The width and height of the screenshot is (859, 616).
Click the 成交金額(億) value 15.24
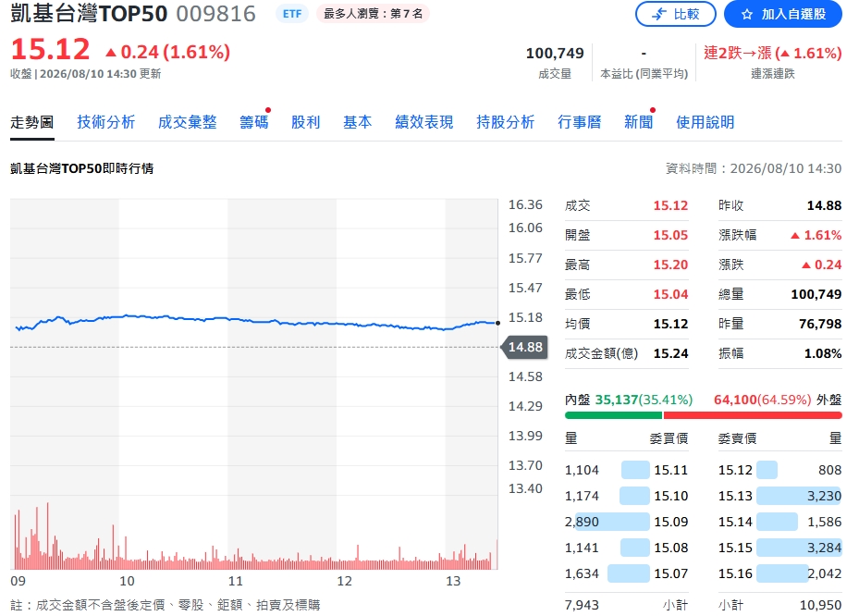[670, 353]
